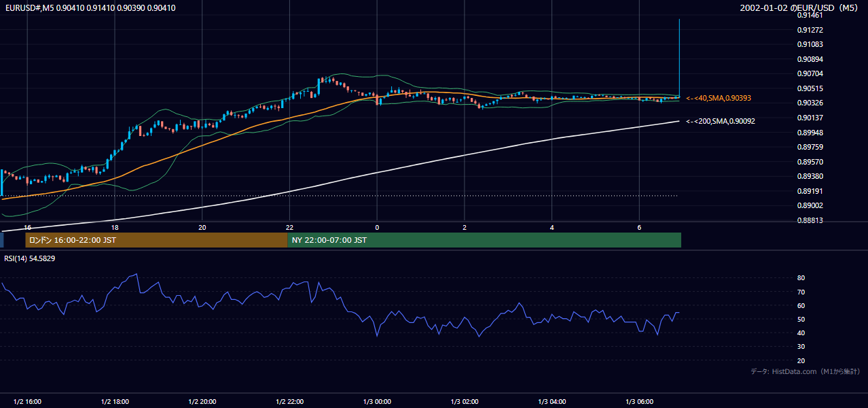868x408 pixels.
Task: Click the 200,SMA,0.90092 indicator label
Action: [x=720, y=121]
